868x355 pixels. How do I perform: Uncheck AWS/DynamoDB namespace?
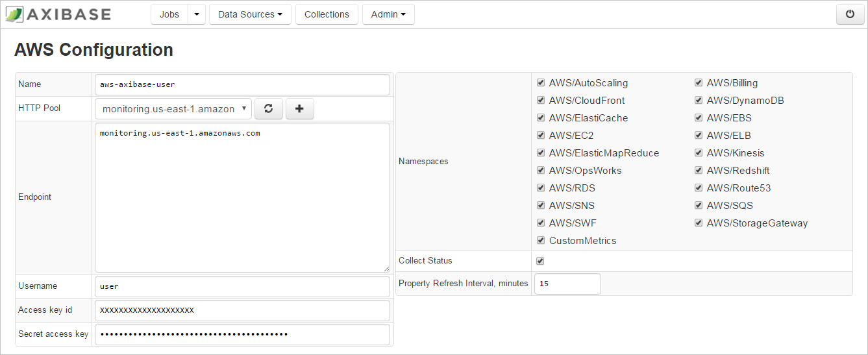[x=699, y=101]
